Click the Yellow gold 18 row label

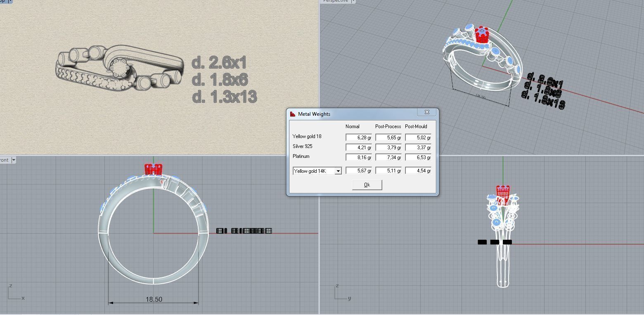tap(307, 136)
